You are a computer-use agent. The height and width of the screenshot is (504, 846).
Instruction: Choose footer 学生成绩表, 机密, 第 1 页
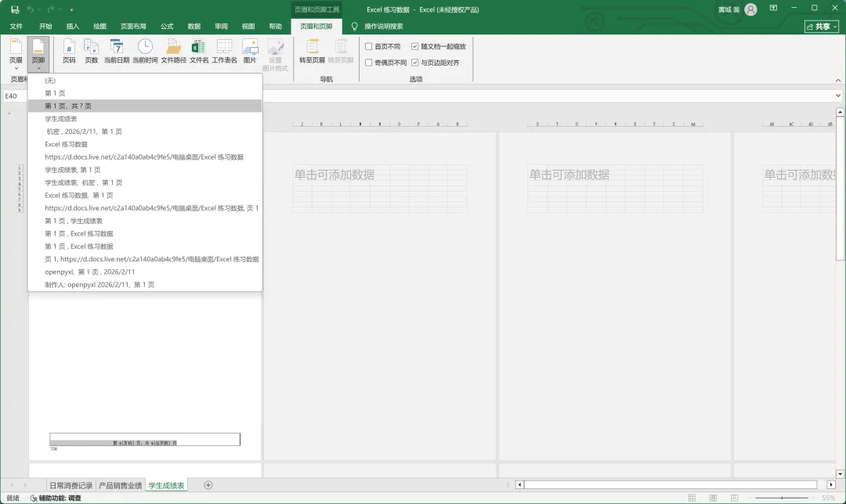point(145,182)
